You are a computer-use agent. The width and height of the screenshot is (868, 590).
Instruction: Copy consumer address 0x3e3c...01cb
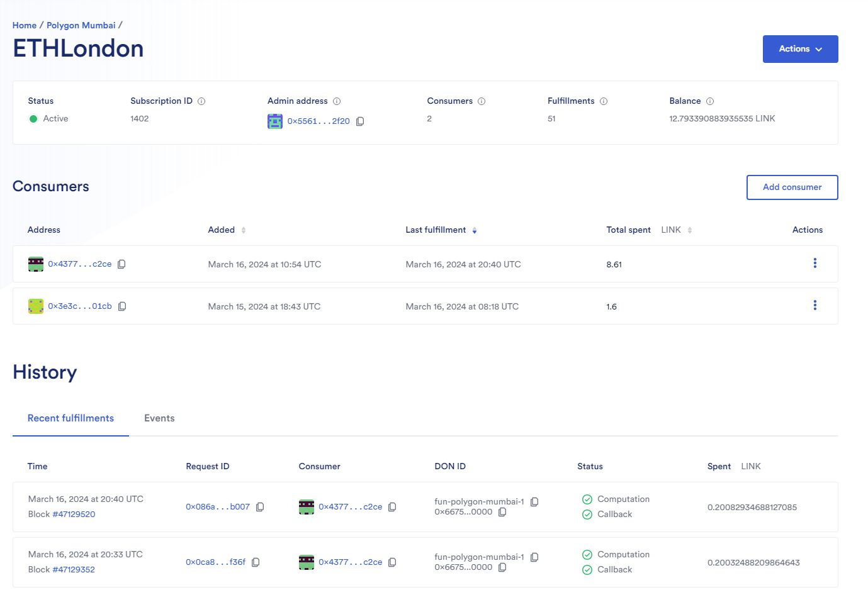pos(122,306)
